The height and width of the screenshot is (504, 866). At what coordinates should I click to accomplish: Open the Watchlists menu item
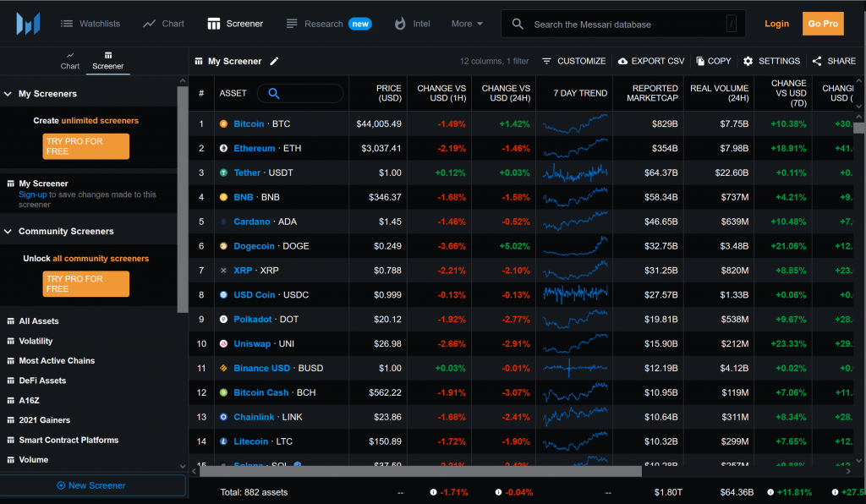pyautogui.click(x=90, y=24)
